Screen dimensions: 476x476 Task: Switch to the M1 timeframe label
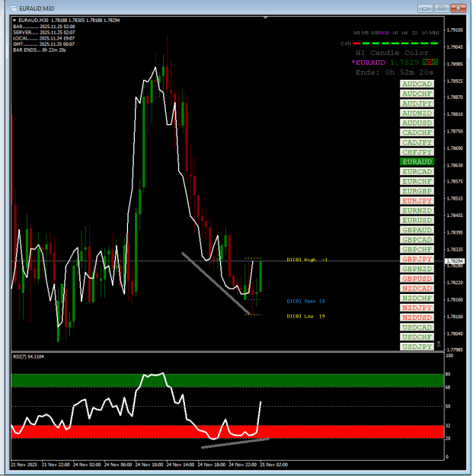point(357,33)
